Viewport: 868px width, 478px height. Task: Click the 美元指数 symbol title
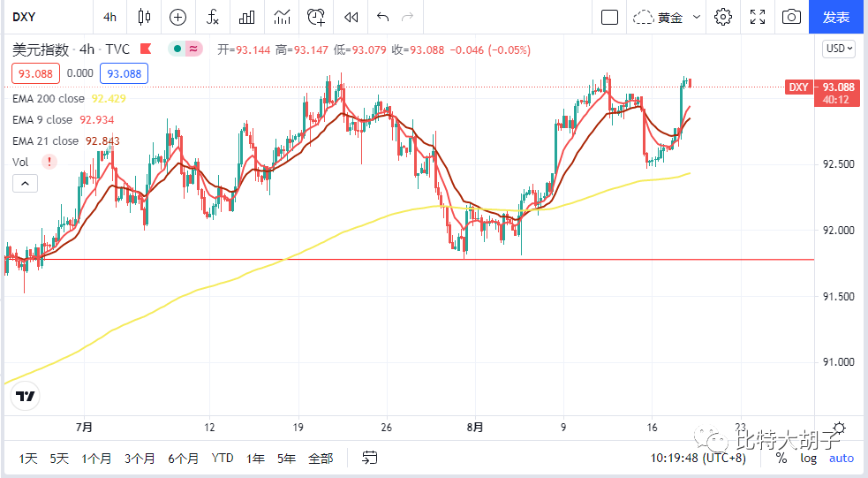pyautogui.click(x=41, y=49)
